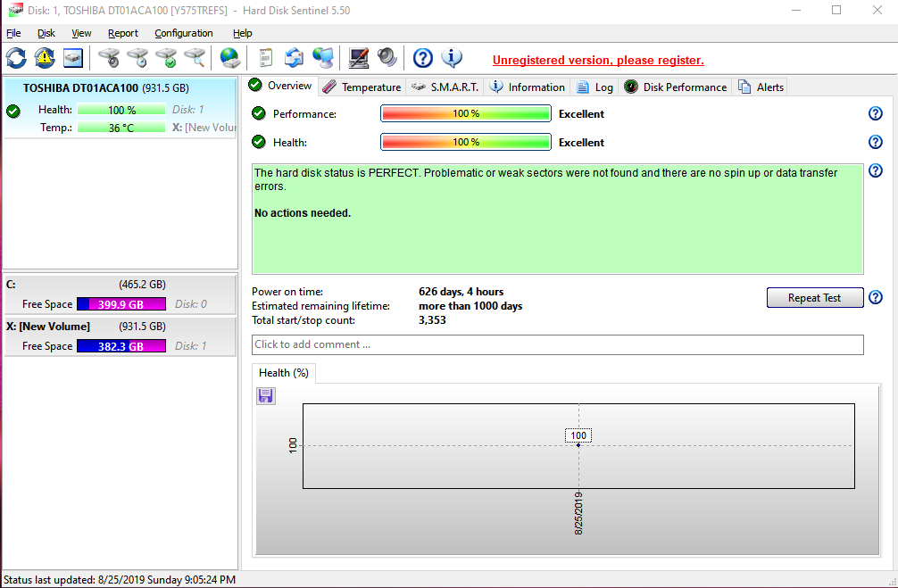
Task: Select the C: partition header row
Action: coord(121,285)
